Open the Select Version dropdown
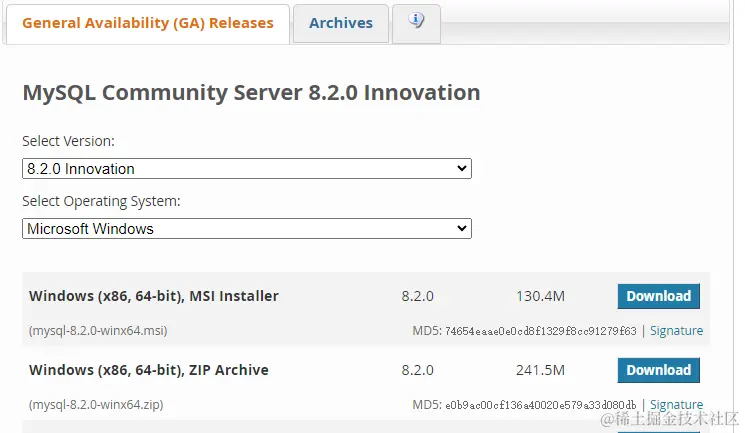 click(247, 169)
